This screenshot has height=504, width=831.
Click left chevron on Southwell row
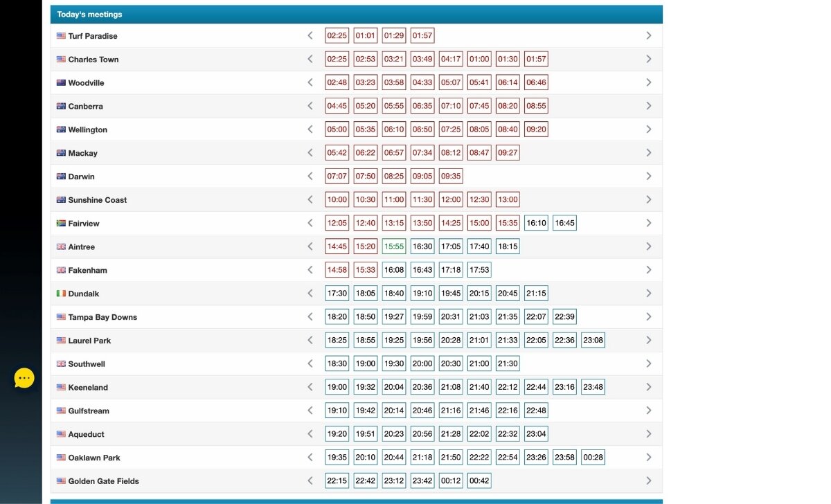pos(310,363)
